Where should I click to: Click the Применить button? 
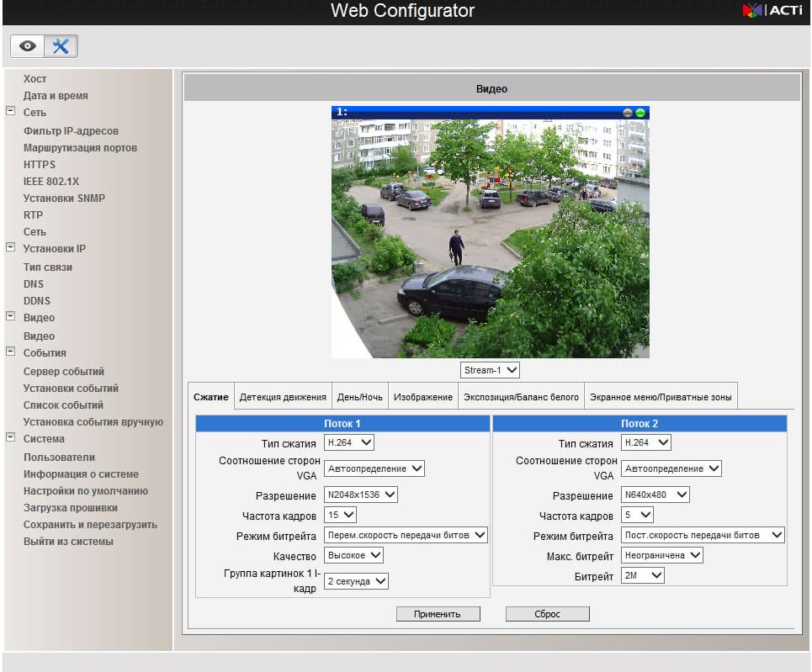tap(438, 614)
